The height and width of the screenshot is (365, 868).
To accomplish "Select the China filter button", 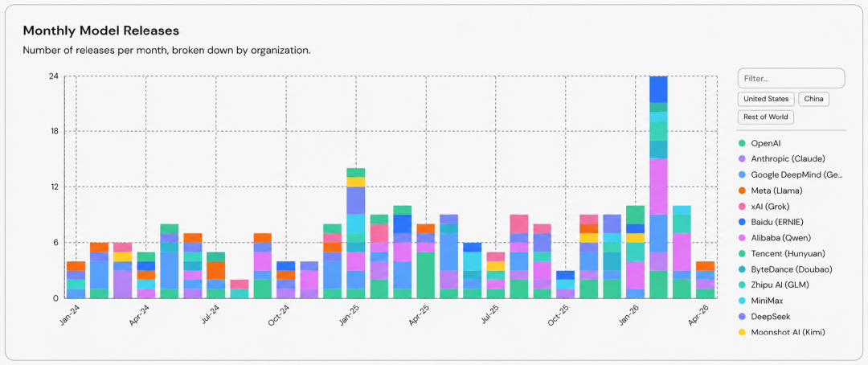I will click(x=813, y=99).
